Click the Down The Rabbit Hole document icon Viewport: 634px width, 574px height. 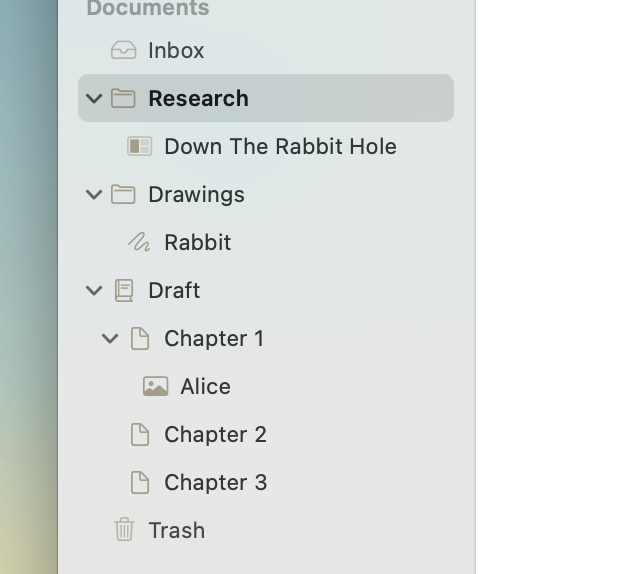139,146
